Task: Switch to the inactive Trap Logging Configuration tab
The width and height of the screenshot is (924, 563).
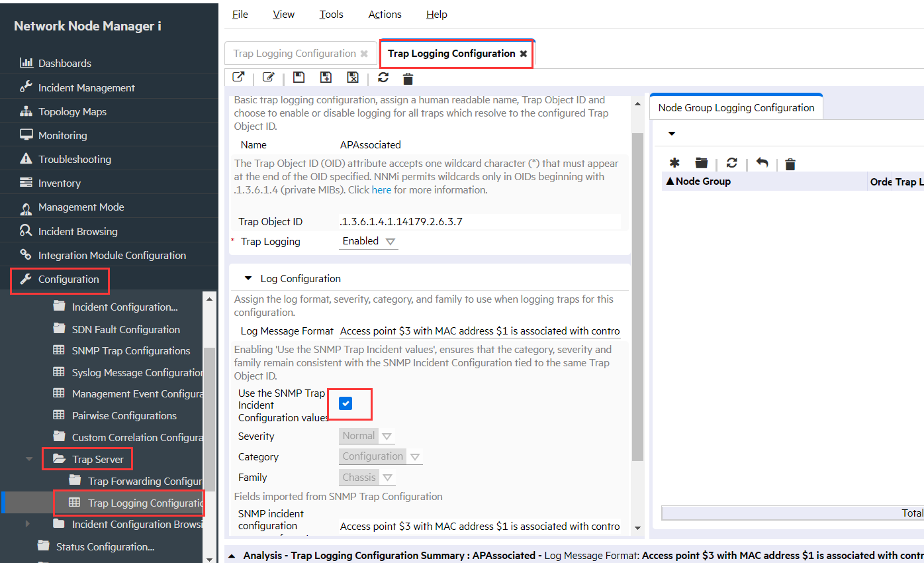Action: pos(295,54)
